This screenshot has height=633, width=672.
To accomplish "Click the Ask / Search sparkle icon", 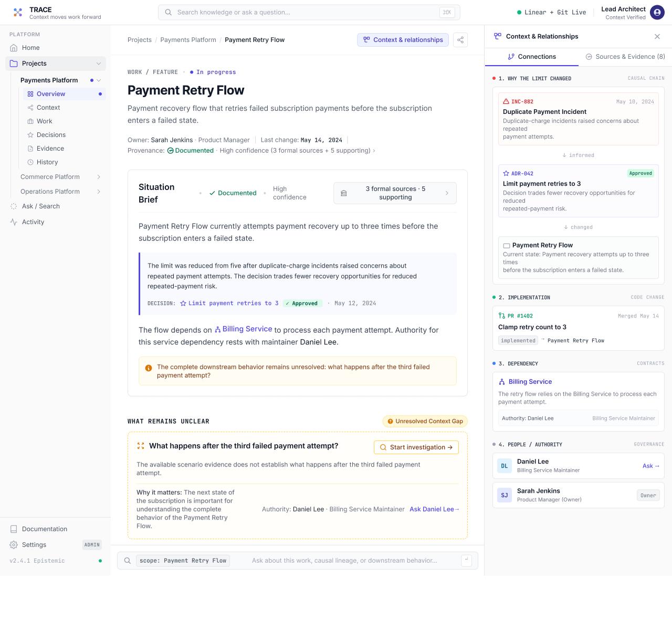I will [x=14, y=206].
